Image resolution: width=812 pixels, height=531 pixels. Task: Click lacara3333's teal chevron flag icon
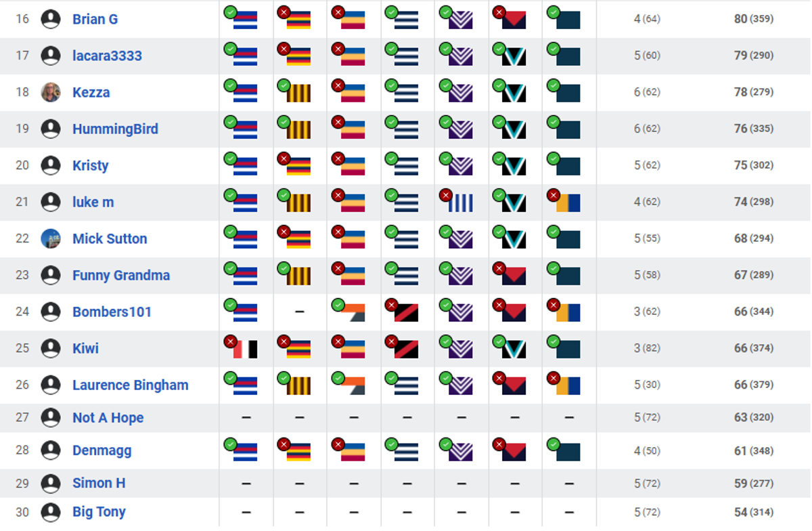coord(514,56)
